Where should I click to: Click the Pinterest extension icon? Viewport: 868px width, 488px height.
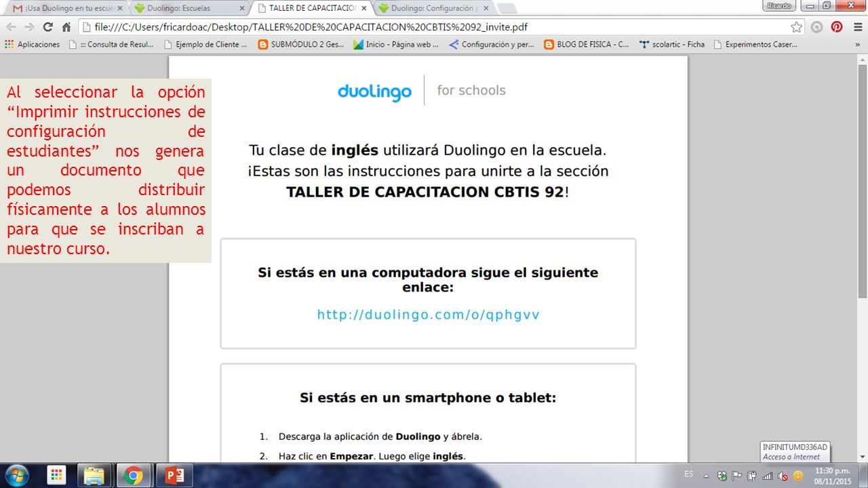tap(837, 27)
